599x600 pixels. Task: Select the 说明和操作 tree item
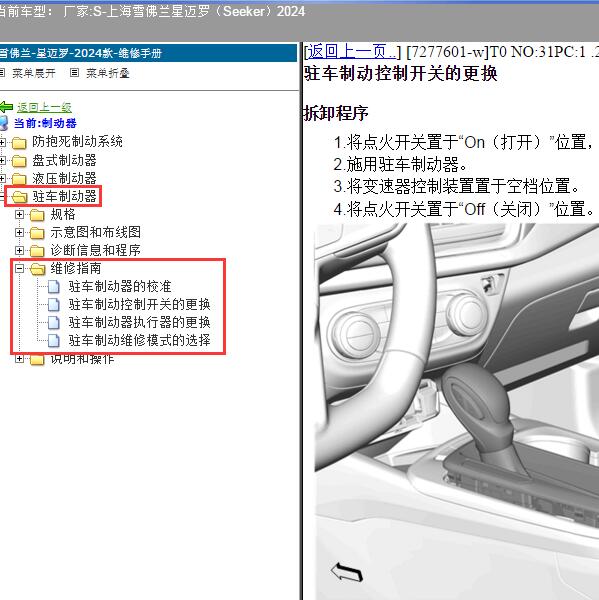82,359
